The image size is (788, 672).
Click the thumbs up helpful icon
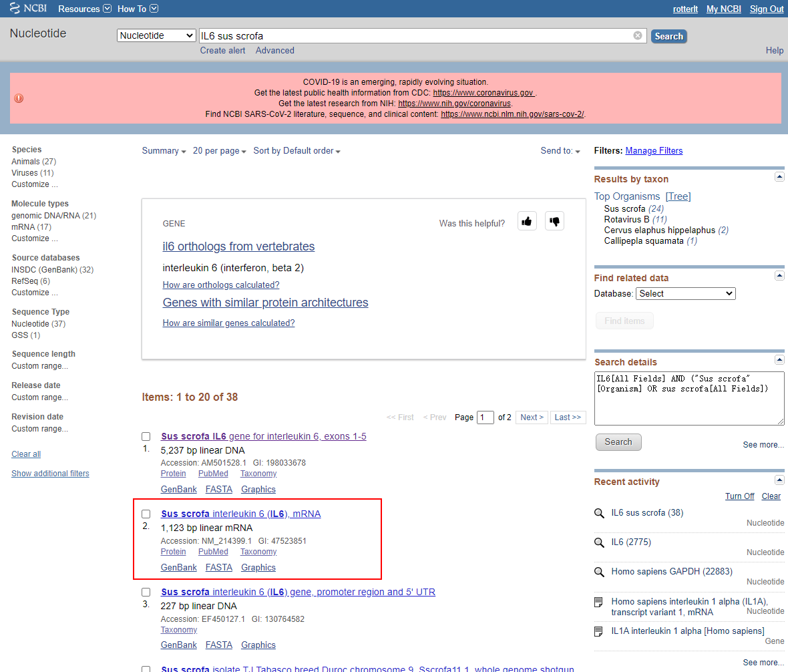(x=527, y=221)
